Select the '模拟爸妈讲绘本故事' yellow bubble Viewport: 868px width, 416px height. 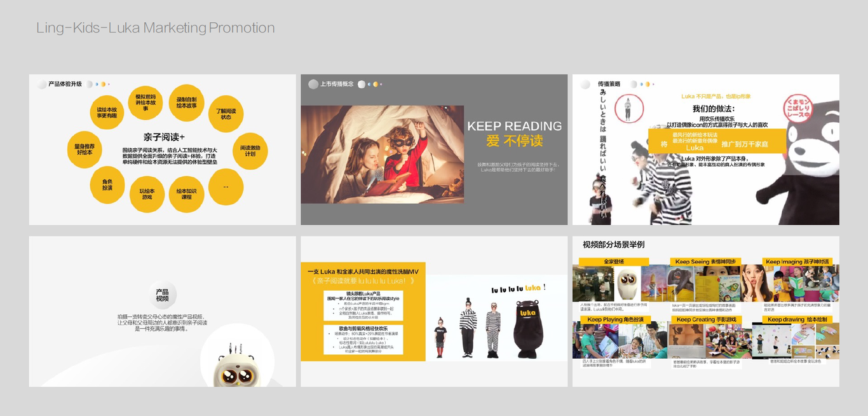coord(146,103)
